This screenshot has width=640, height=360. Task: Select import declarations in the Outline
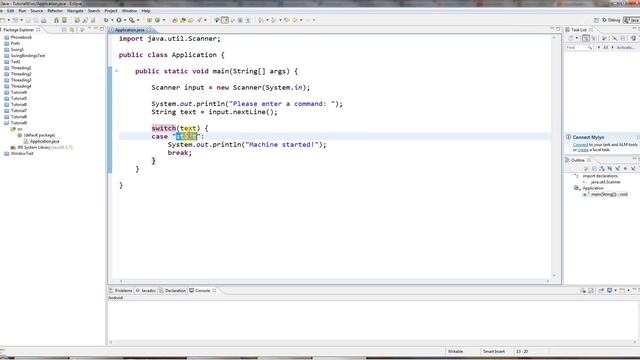click(600, 176)
